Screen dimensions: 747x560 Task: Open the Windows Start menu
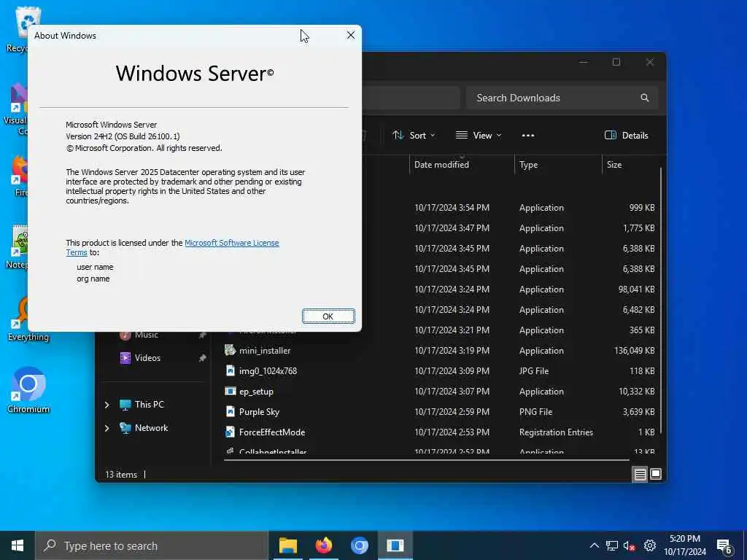(x=18, y=545)
